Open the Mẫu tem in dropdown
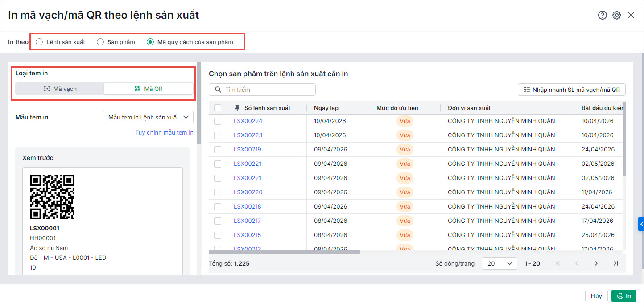 (148, 117)
